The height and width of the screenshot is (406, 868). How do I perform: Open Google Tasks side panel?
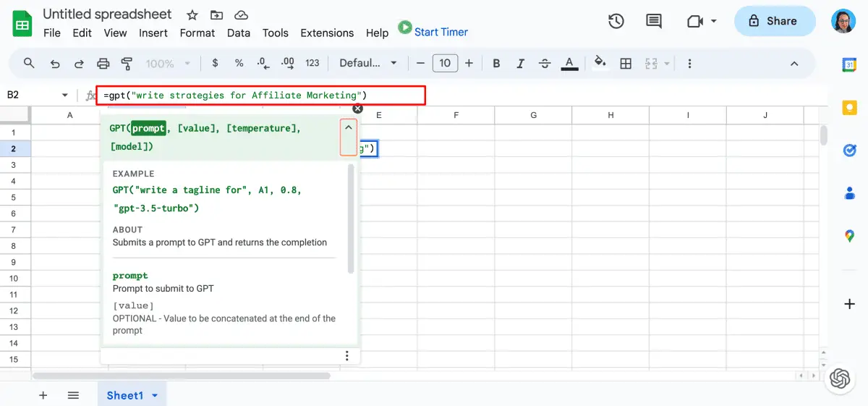(x=849, y=150)
